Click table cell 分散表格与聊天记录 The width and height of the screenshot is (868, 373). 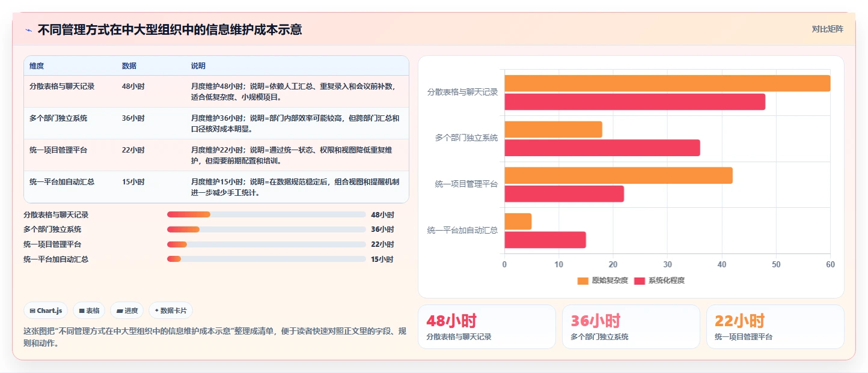(x=62, y=86)
